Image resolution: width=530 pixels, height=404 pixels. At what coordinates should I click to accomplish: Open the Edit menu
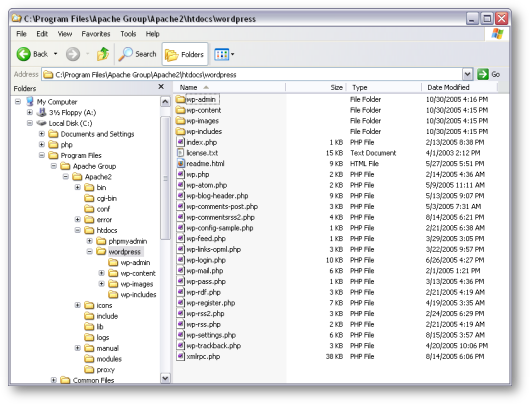(42, 34)
